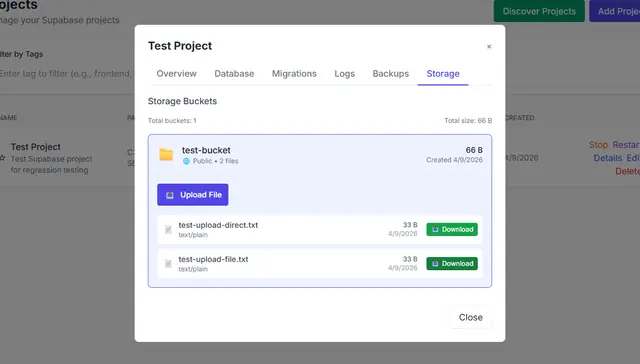Click the CREATED column header in background

coord(519,118)
